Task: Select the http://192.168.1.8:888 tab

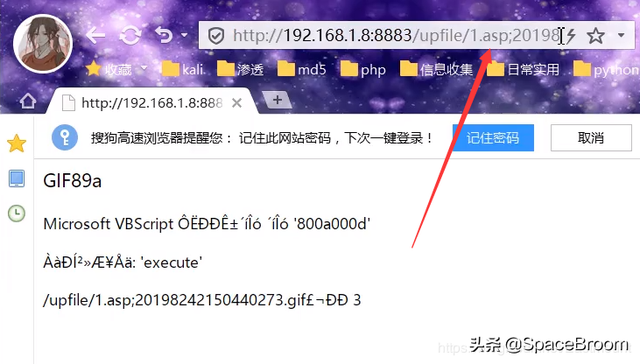Action: pos(151,103)
